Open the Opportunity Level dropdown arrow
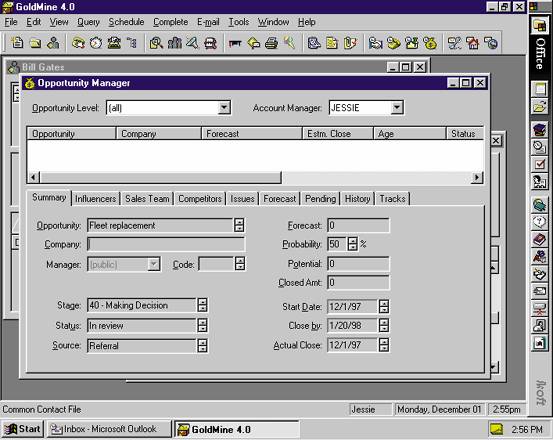This screenshot has height=440, width=553. (x=224, y=108)
